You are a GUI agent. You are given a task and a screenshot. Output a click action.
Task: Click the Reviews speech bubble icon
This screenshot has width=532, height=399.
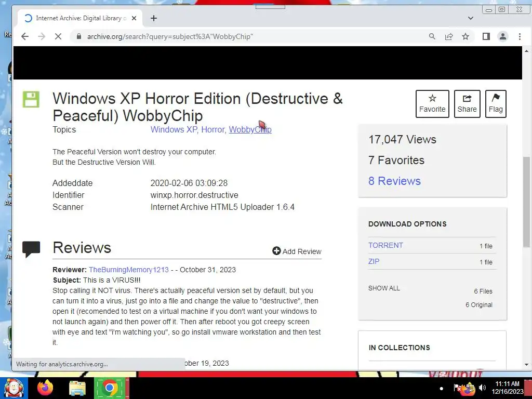pyautogui.click(x=31, y=249)
